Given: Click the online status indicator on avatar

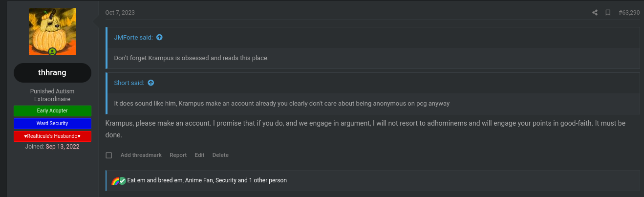Looking at the screenshot, I should (52, 51).
